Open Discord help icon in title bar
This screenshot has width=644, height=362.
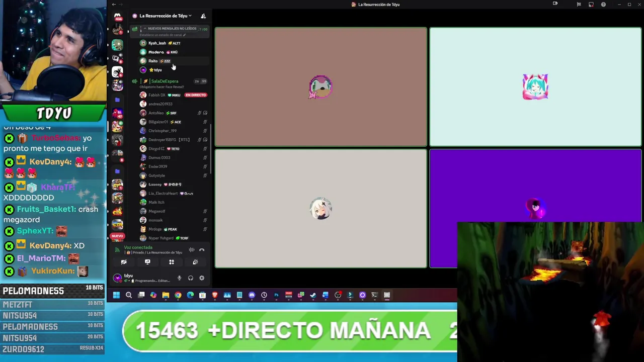(603, 5)
